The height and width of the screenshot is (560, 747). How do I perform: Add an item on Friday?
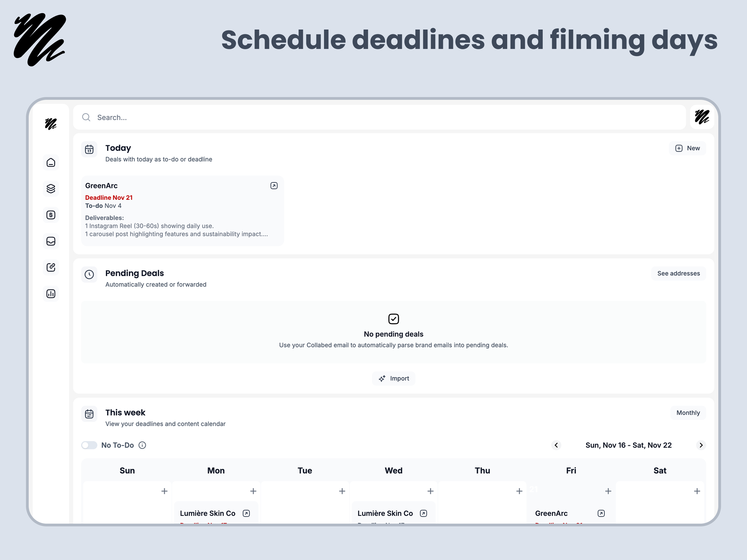click(608, 491)
